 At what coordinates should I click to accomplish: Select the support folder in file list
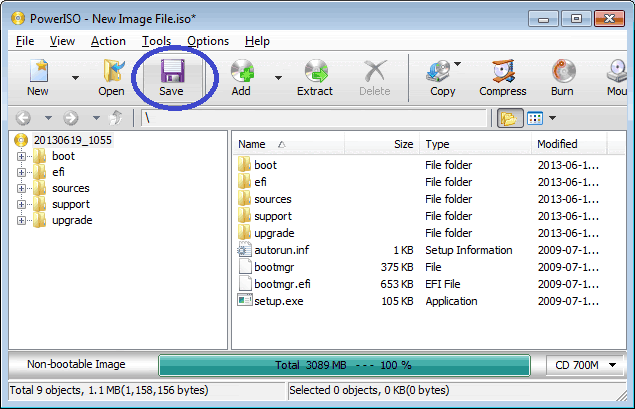tap(273, 216)
